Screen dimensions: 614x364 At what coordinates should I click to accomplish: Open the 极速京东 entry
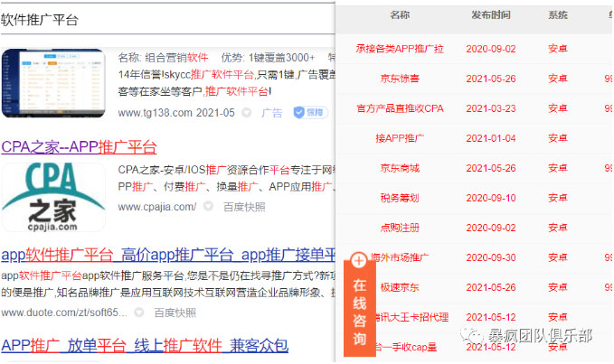pyautogui.click(x=400, y=288)
